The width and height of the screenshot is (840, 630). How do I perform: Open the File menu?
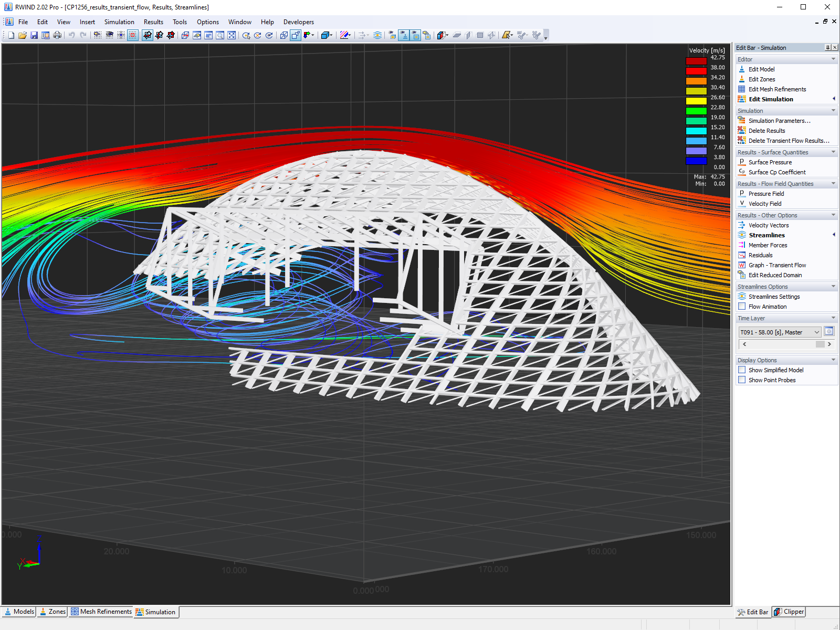point(23,22)
